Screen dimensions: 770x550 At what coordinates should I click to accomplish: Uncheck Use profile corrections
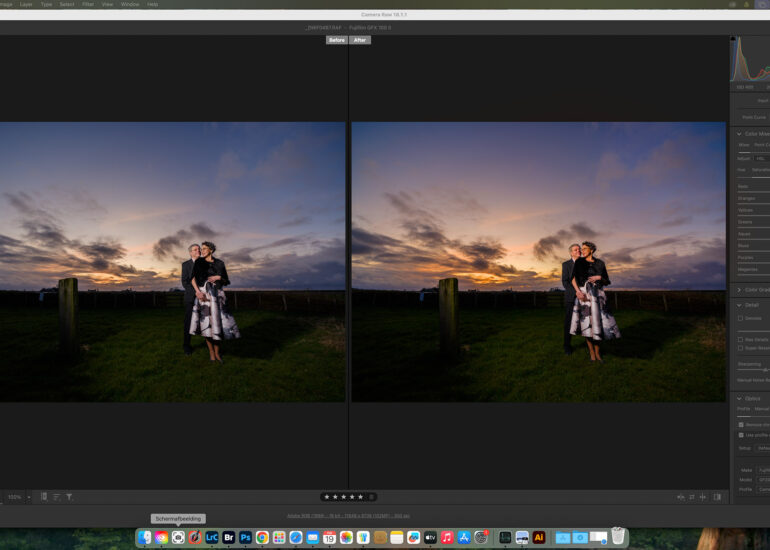pos(741,435)
